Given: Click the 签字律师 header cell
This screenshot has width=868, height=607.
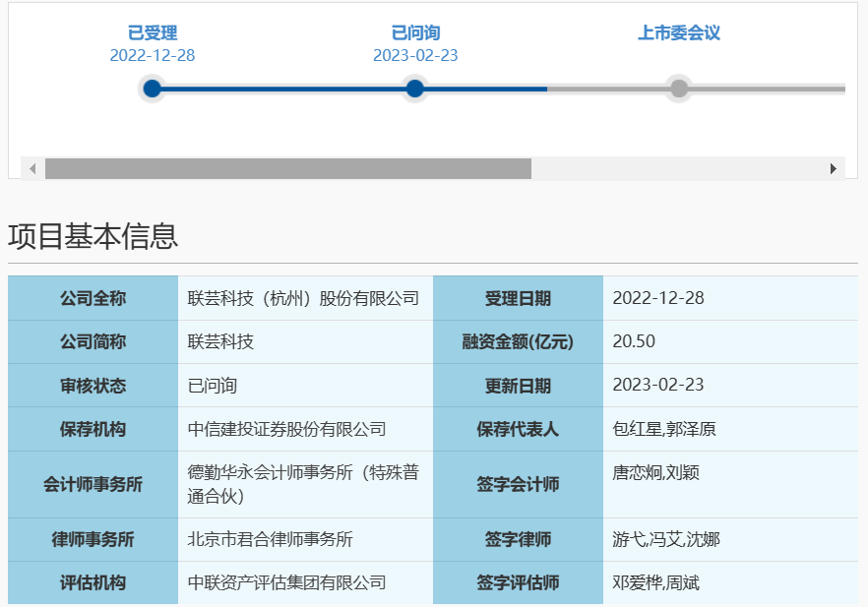Looking at the screenshot, I should 518,539.
